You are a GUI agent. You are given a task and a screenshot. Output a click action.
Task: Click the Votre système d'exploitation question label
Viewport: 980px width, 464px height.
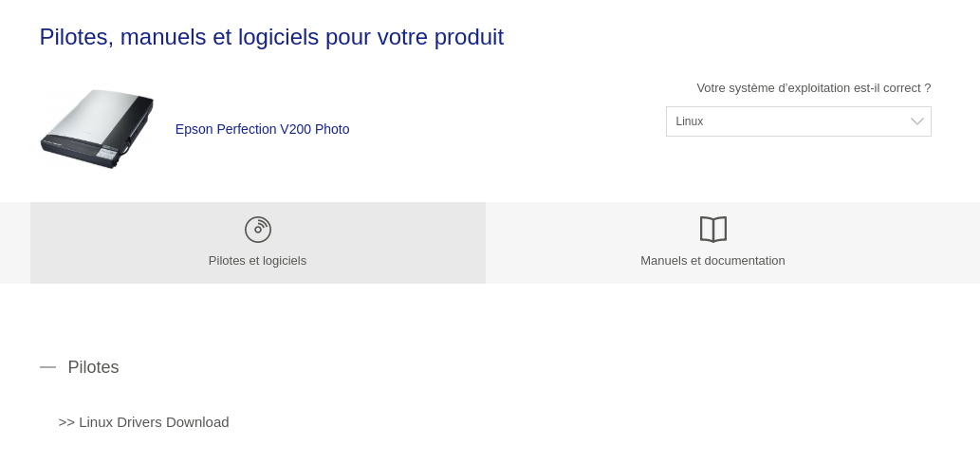point(814,88)
